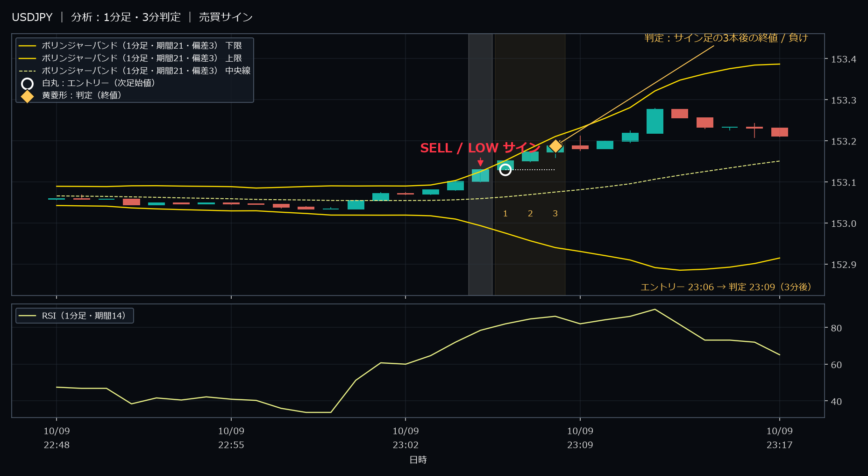Click the "エントリー 23:06 → 判定 23:09（3分後）" note
This screenshot has width=868, height=476.
point(726,287)
